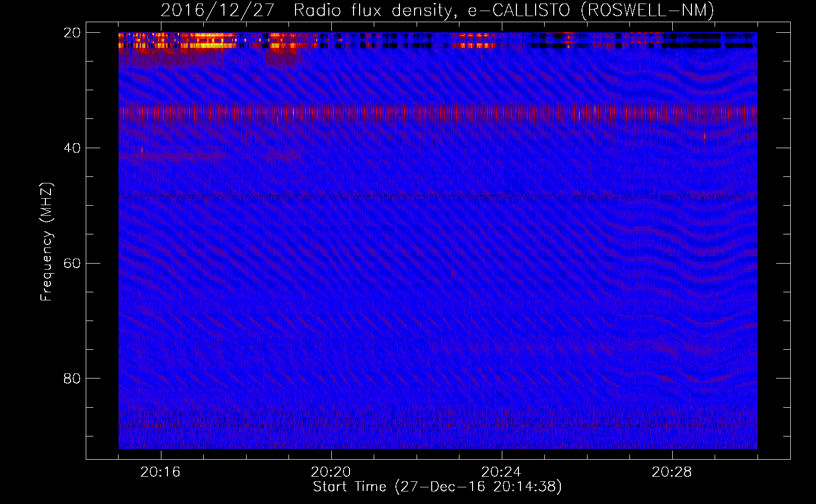
Task: Click the plot title '2016/12/27 Radio flux density'
Action: tap(437, 10)
